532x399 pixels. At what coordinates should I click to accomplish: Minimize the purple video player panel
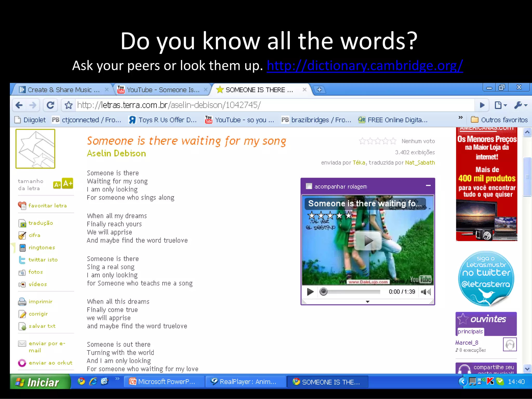click(x=428, y=185)
